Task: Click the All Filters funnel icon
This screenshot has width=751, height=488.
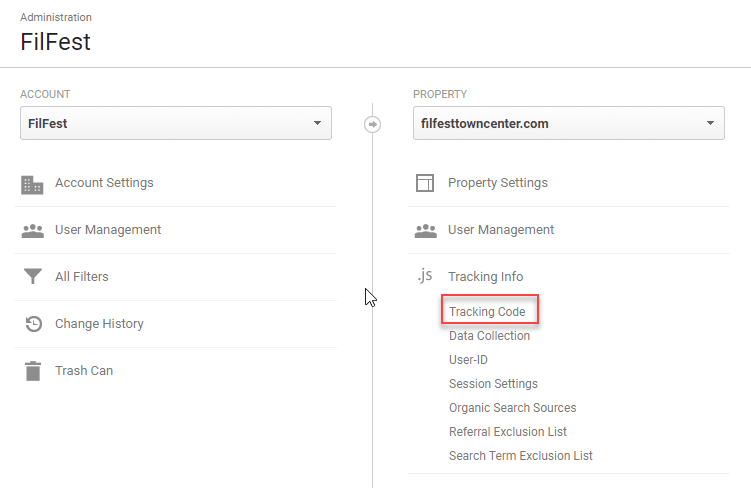Action: pos(32,277)
